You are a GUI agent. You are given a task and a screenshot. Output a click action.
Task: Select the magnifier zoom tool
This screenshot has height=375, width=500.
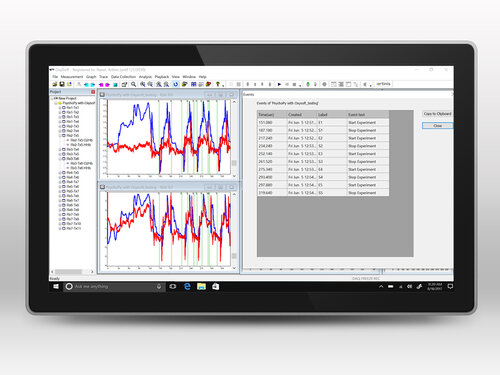pos(134,84)
